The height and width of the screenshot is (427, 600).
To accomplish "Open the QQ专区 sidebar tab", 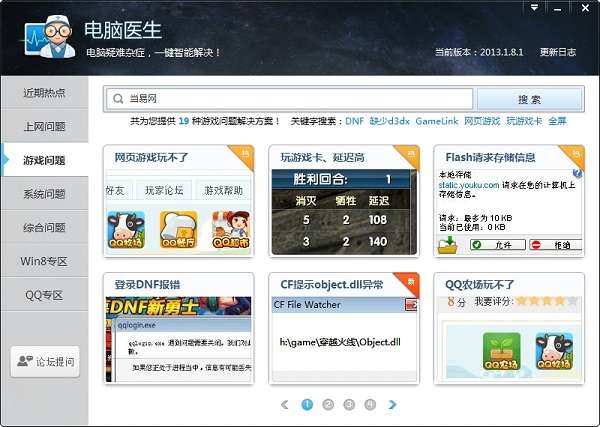I will 44,295.
